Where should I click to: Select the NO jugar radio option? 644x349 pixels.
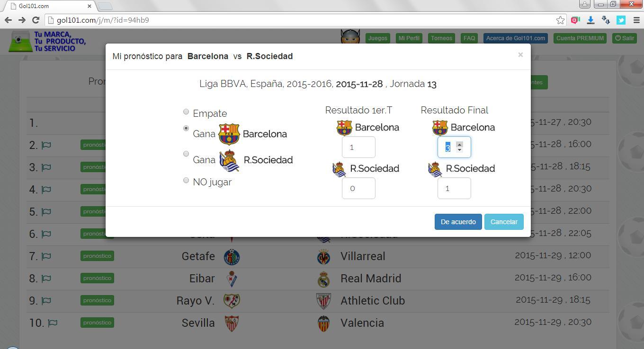pyautogui.click(x=186, y=180)
